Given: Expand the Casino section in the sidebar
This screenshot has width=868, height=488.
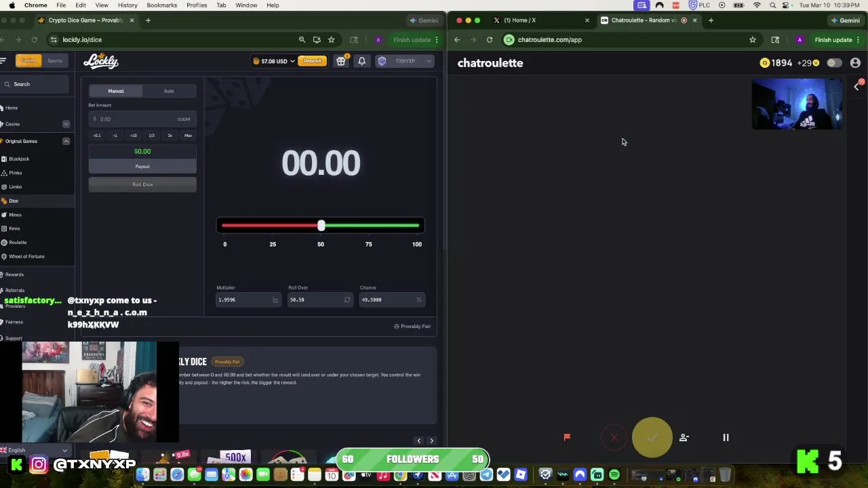Looking at the screenshot, I should click(x=66, y=124).
